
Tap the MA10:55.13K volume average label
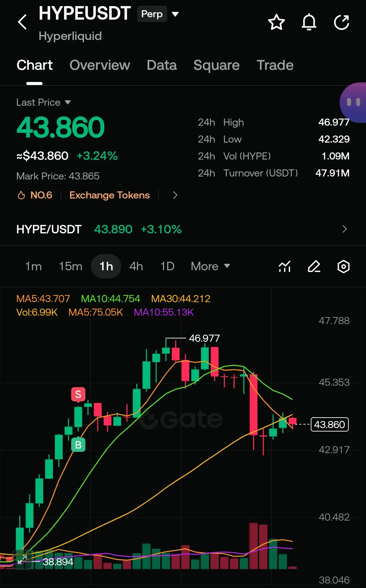(x=164, y=312)
